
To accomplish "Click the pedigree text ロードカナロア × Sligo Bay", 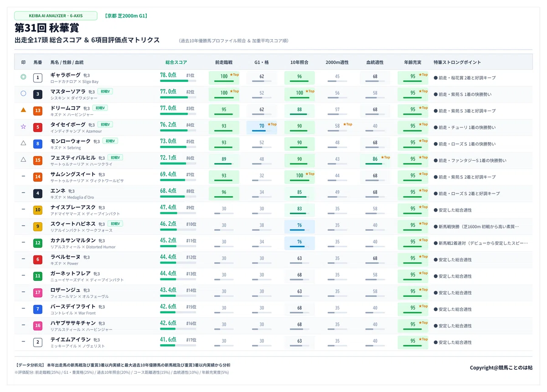I will coord(74,82).
